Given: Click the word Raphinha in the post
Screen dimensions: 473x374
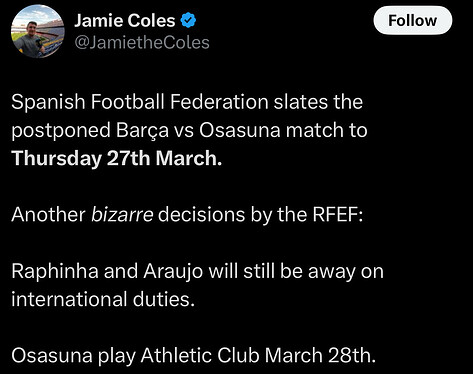Looking at the screenshot, I should pos(55,271).
